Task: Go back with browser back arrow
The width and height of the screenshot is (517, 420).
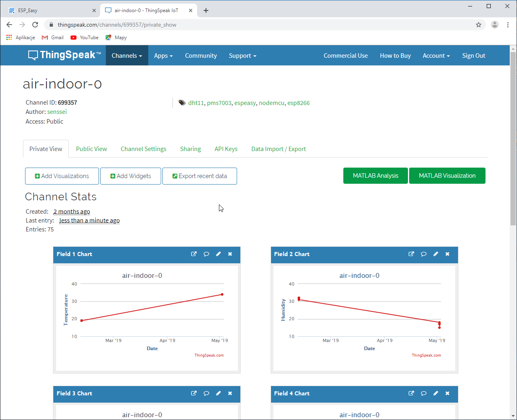Action: (9, 25)
